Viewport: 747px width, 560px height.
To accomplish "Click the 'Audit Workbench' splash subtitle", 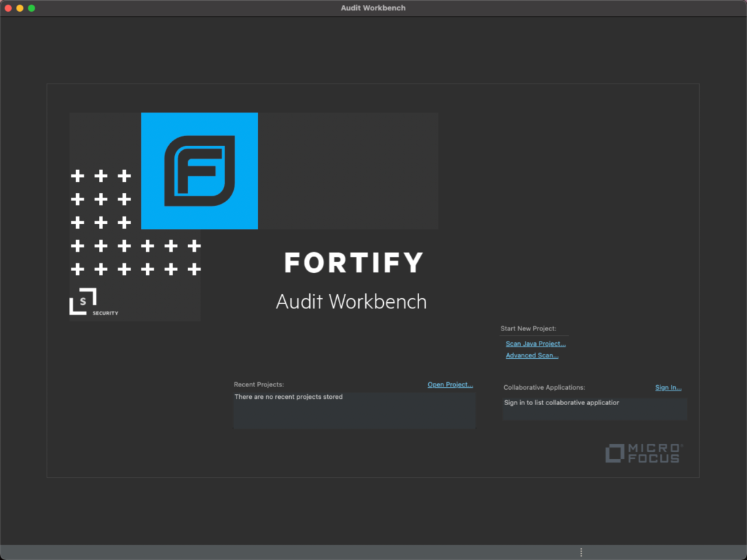I will coord(351,301).
